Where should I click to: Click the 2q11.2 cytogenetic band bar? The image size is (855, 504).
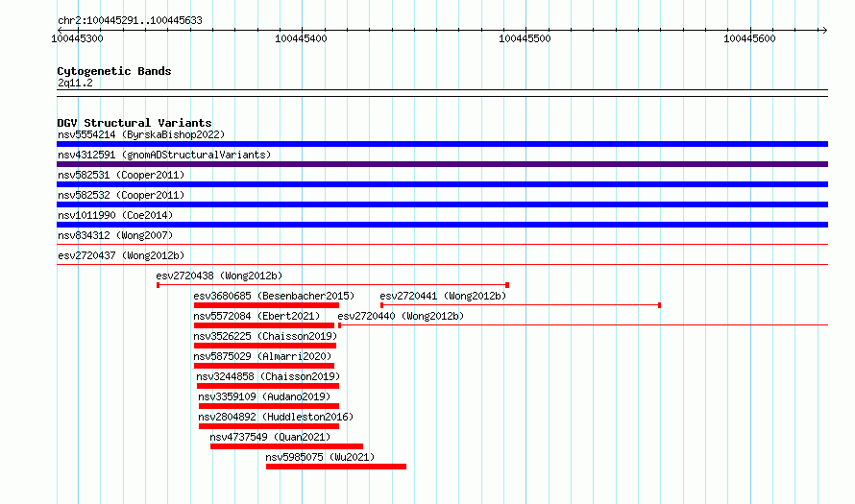(x=442, y=93)
